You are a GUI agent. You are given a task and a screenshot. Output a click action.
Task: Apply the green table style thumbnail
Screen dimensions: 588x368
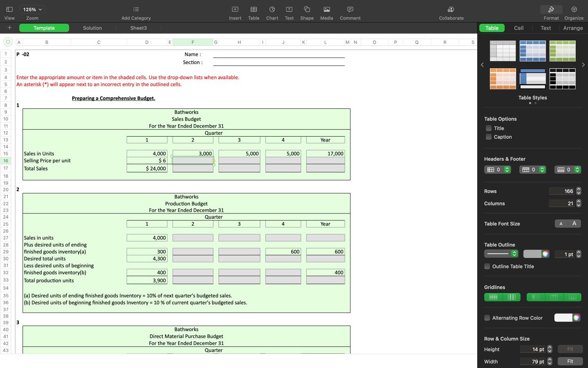(x=562, y=51)
